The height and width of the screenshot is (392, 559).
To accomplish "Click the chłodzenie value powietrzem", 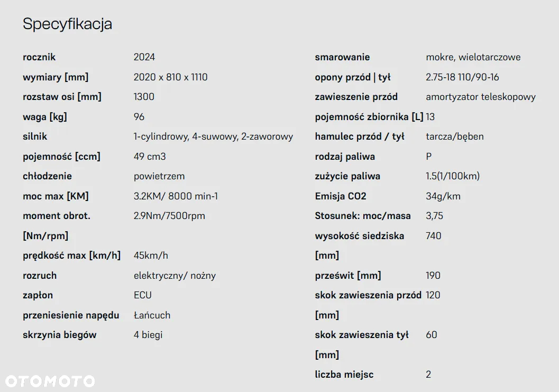I will [159, 176].
